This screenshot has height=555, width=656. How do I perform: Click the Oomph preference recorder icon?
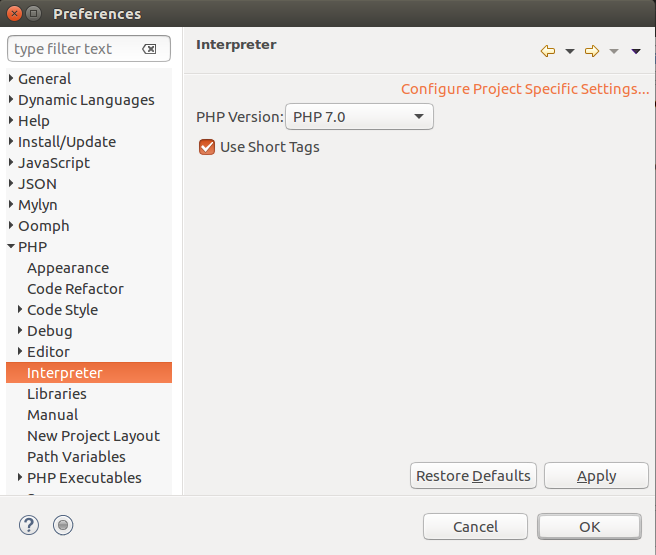click(x=63, y=525)
